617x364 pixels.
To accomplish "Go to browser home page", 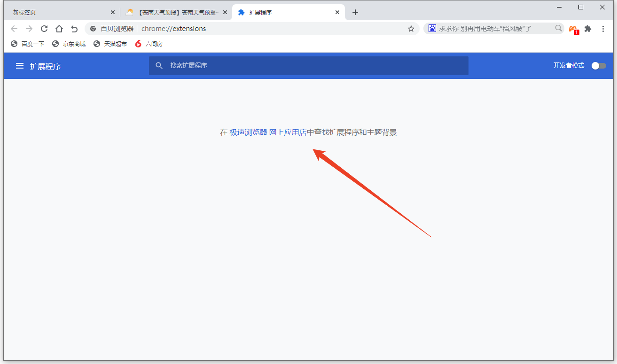I will point(59,29).
